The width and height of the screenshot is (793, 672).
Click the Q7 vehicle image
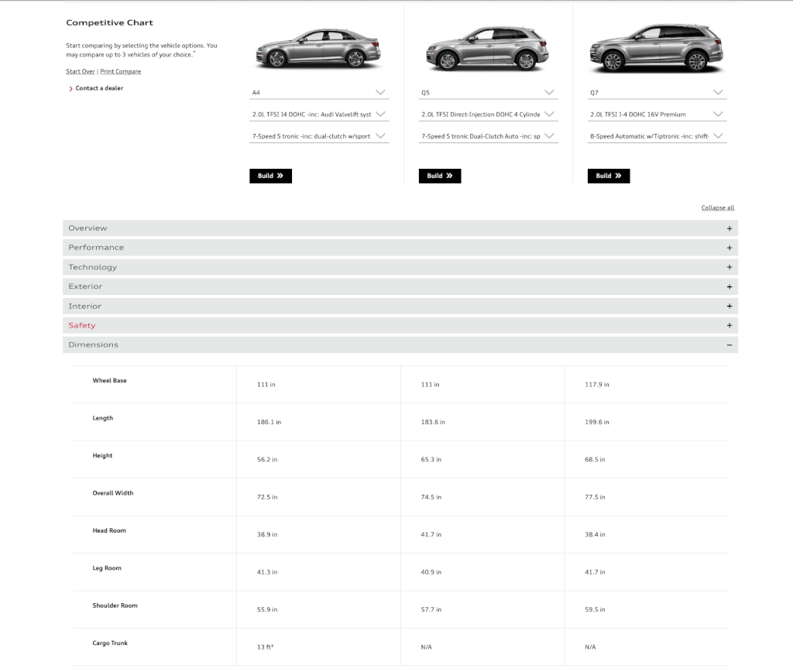pyautogui.click(x=656, y=48)
